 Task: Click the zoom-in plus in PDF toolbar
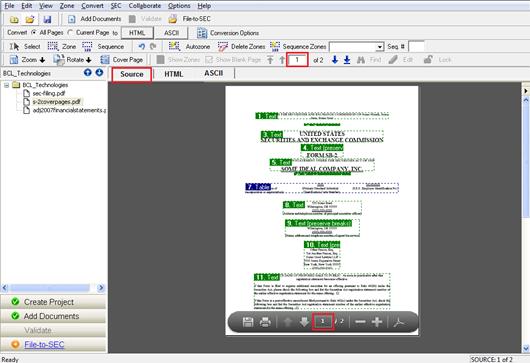tap(377, 322)
